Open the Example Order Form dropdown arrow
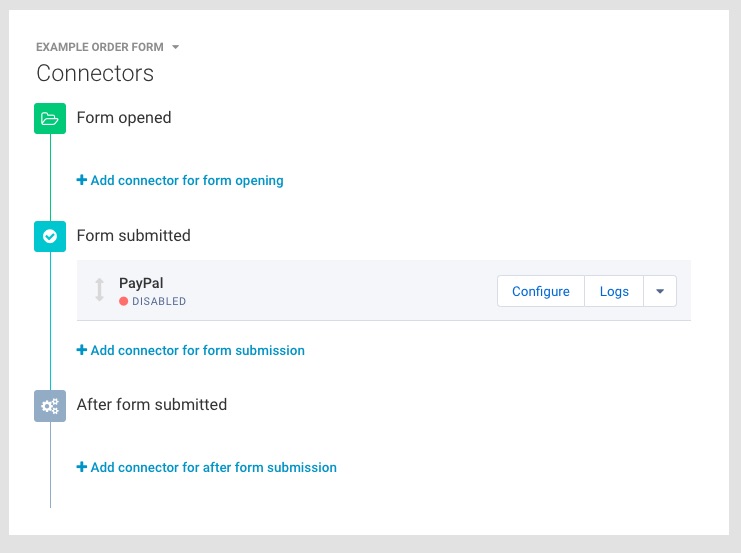This screenshot has height=553, width=741. pyautogui.click(x=175, y=47)
